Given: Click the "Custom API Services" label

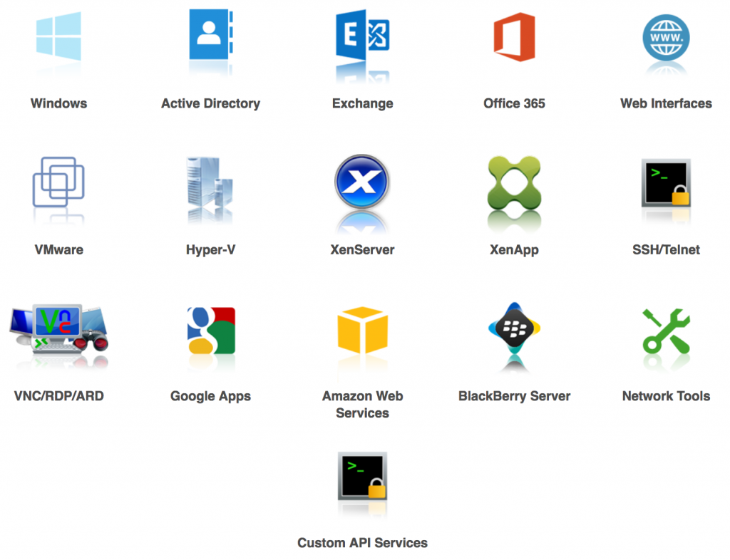Looking at the screenshot, I should [363, 543].
